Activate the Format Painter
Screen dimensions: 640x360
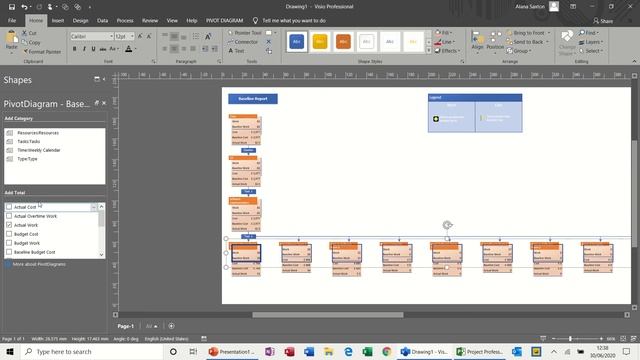pyautogui.click(x=42, y=52)
